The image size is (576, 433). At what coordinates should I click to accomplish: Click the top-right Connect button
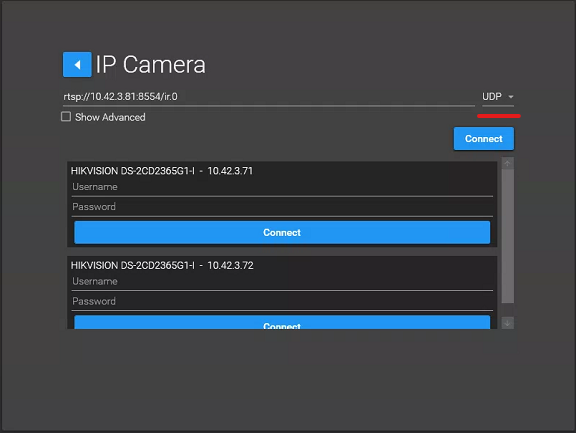click(484, 138)
